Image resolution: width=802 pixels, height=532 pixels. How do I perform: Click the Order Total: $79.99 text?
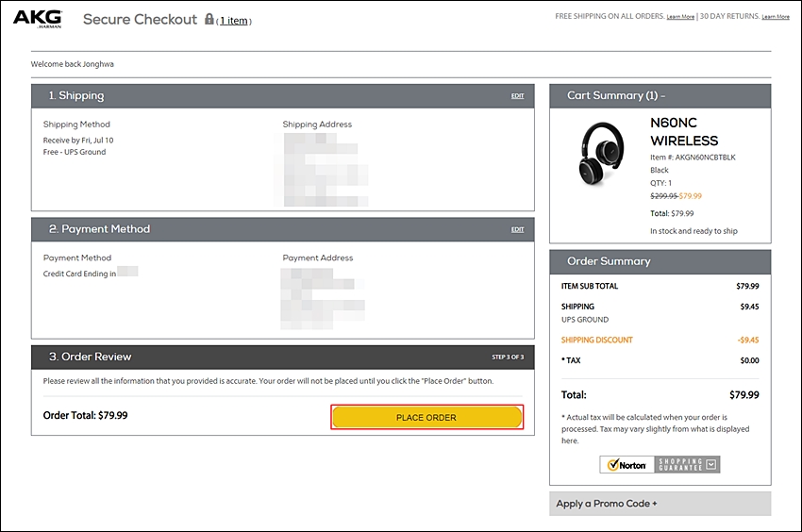tap(86, 415)
